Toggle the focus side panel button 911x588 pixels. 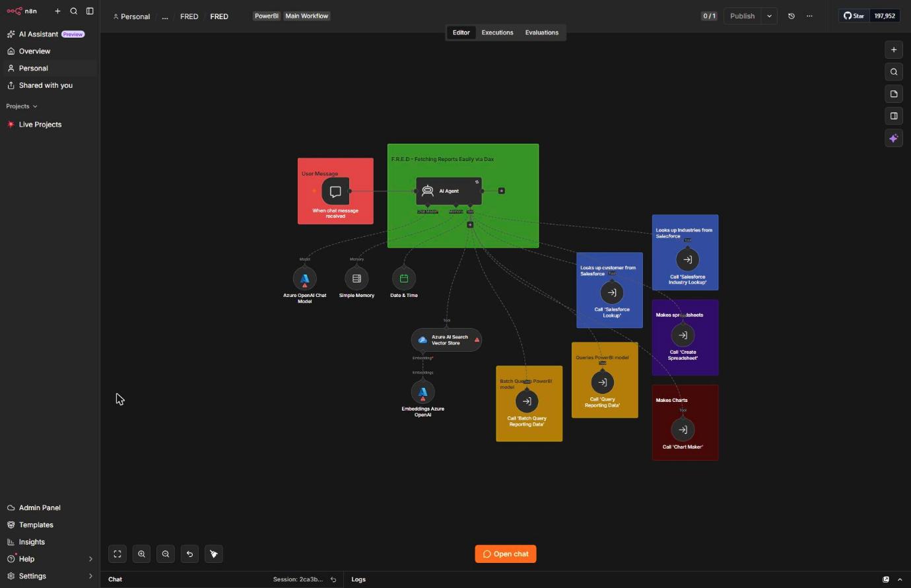[894, 116]
